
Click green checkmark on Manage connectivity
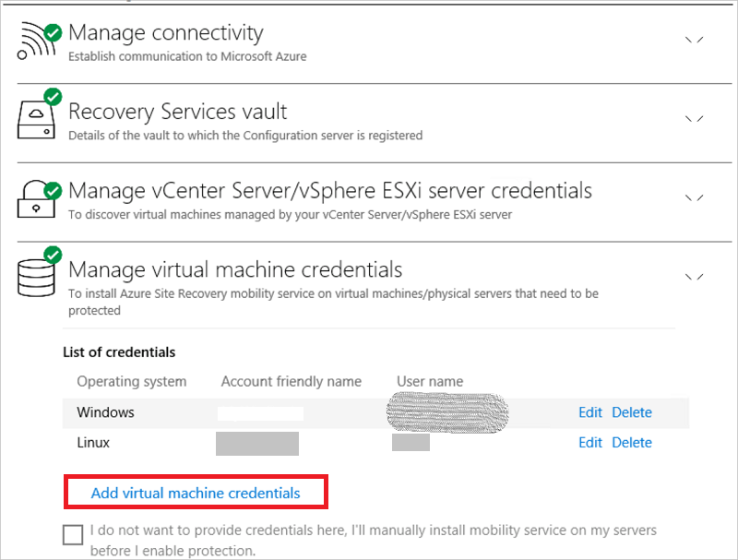(x=54, y=33)
